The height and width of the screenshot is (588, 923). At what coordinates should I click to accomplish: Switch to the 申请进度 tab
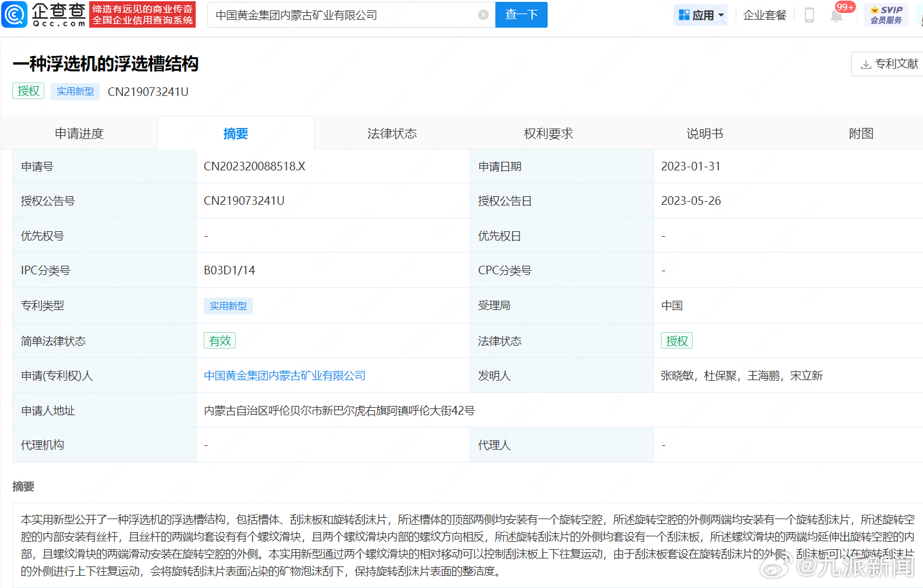tap(79, 133)
